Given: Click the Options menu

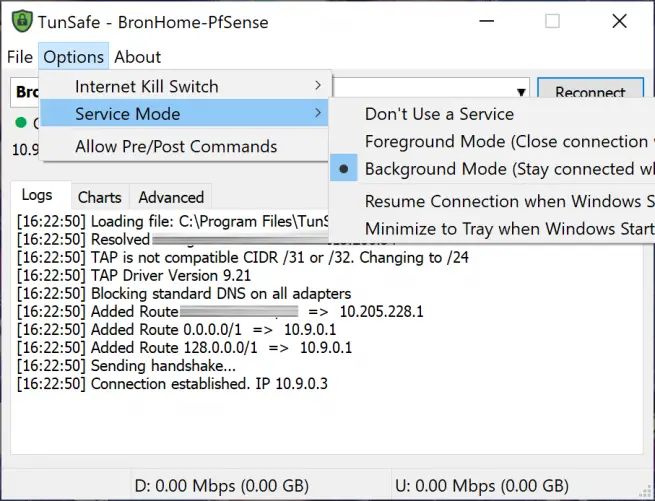Looking at the screenshot, I should click(73, 57).
